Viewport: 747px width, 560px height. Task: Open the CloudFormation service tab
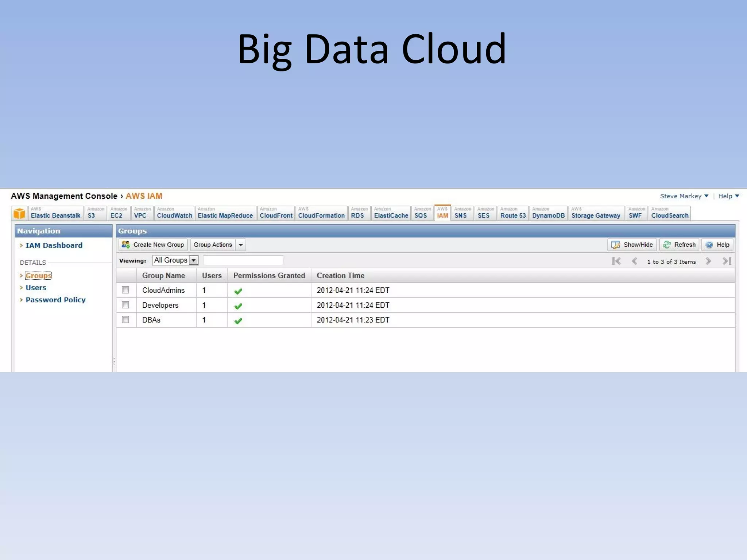pyautogui.click(x=321, y=213)
